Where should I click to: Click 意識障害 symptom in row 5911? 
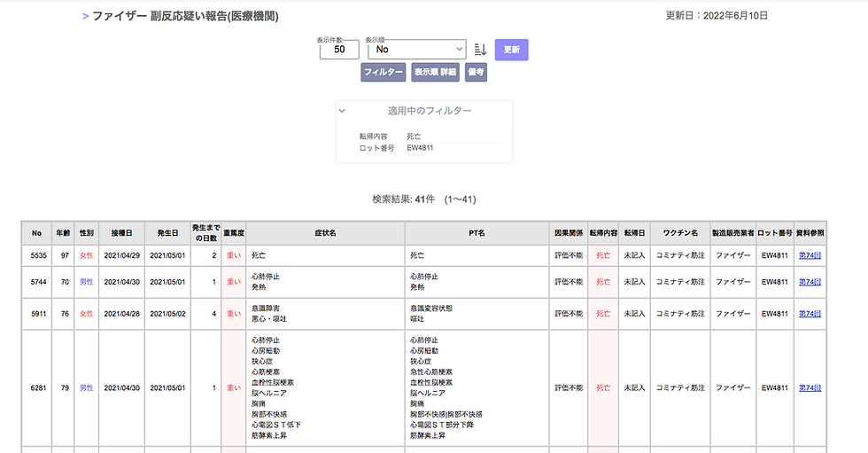(266, 309)
